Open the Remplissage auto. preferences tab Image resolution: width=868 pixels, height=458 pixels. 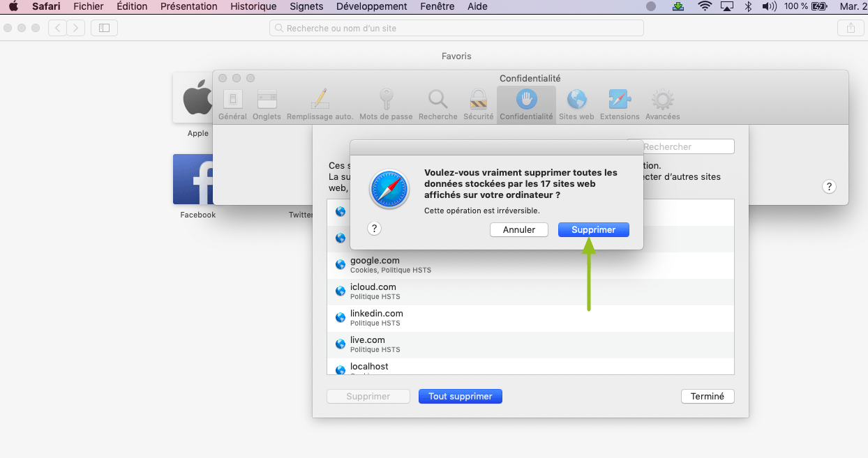320,105
